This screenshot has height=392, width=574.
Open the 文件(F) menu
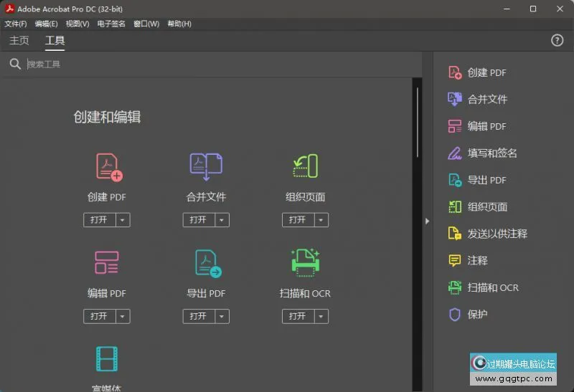point(16,24)
